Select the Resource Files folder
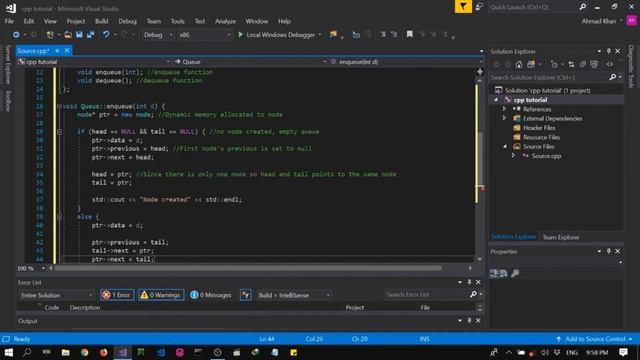640x360 pixels. pyautogui.click(x=541, y=137)
